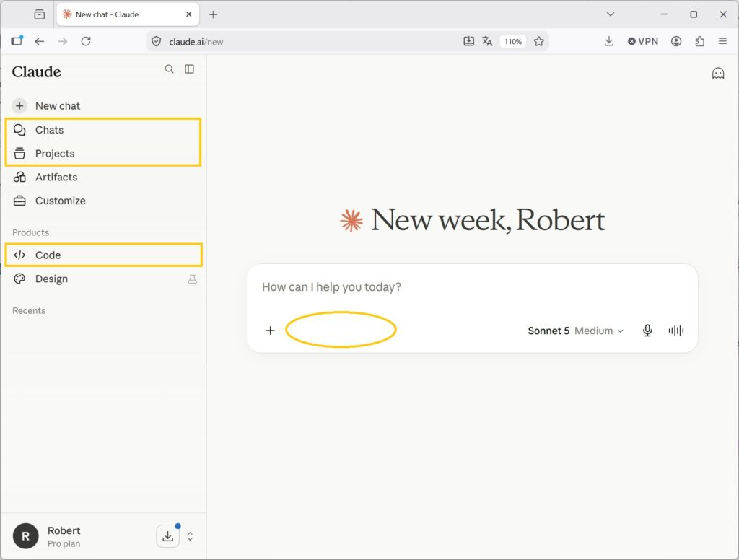Click the Recents section label

[x=29, y=310]
